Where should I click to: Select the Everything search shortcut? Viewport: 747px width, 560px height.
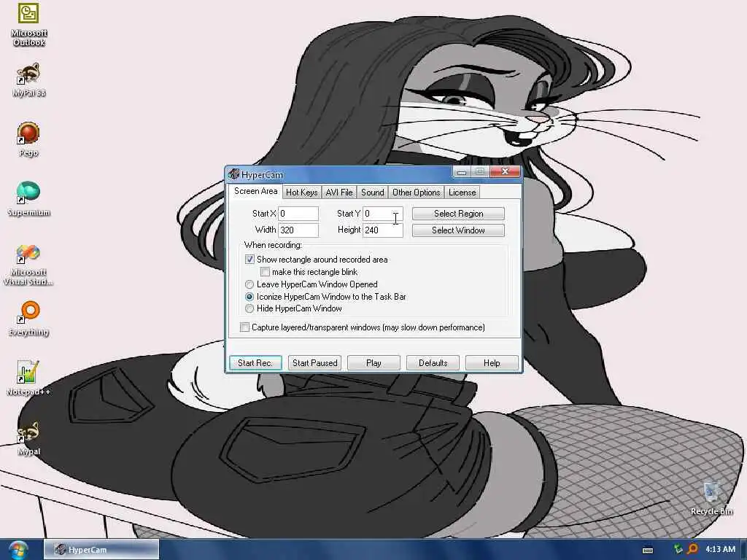pos(28,319)
